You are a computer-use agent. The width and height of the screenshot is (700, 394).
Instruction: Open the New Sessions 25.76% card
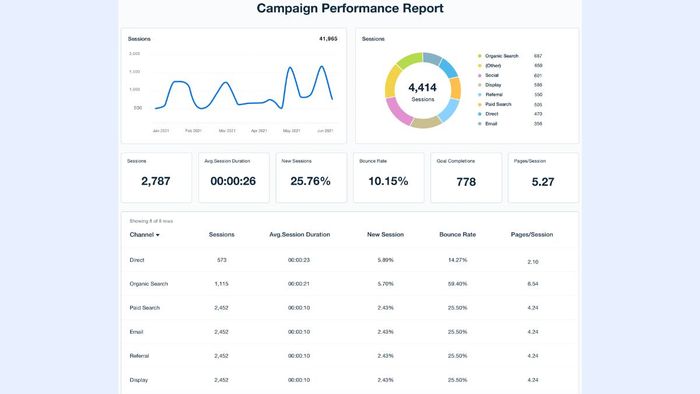pos(311,178)
